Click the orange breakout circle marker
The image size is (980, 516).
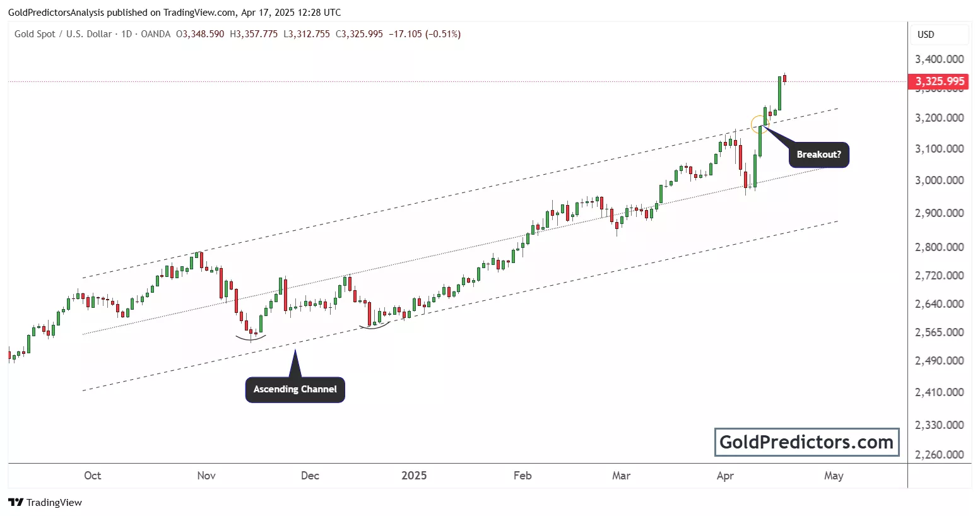(x=759, y=124)
